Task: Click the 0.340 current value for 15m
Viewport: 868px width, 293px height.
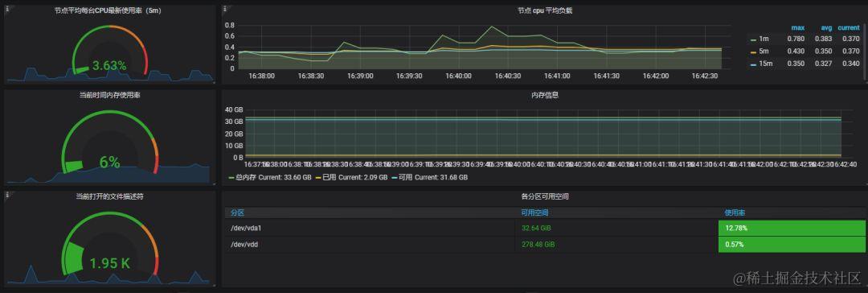Action: (850, 64)
